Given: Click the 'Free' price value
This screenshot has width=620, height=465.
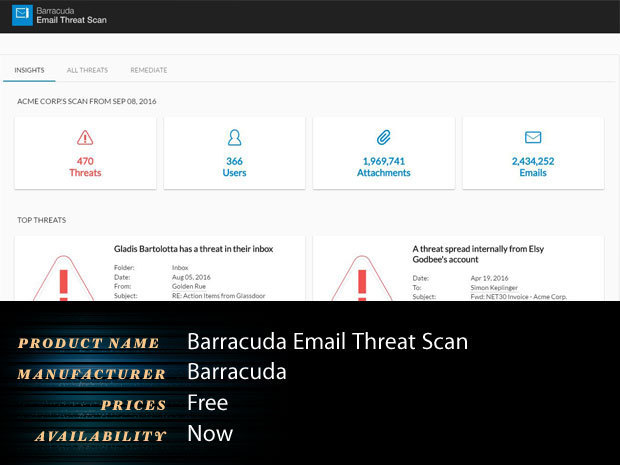Looking at the screenshot, I should pos(208,403).
